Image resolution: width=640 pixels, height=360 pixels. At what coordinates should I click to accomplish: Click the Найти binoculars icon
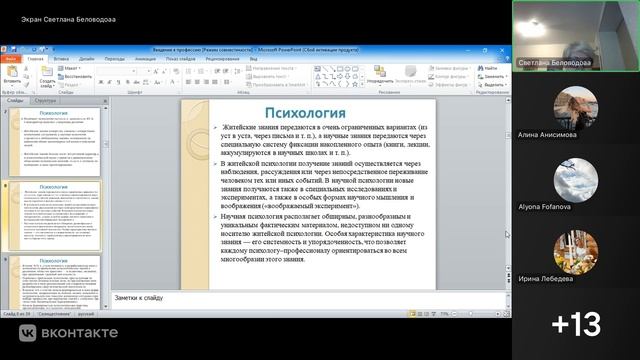(x=480, y=68)
